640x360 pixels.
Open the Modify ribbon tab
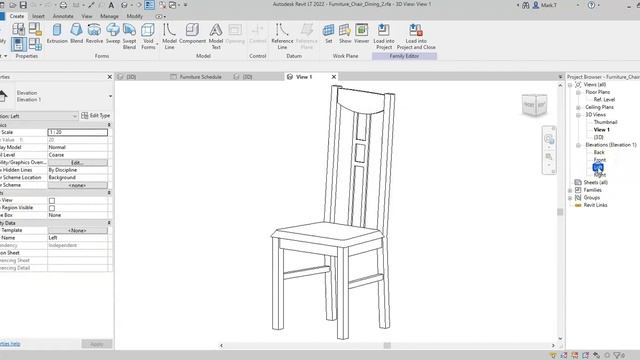click(x=135, y=16)
